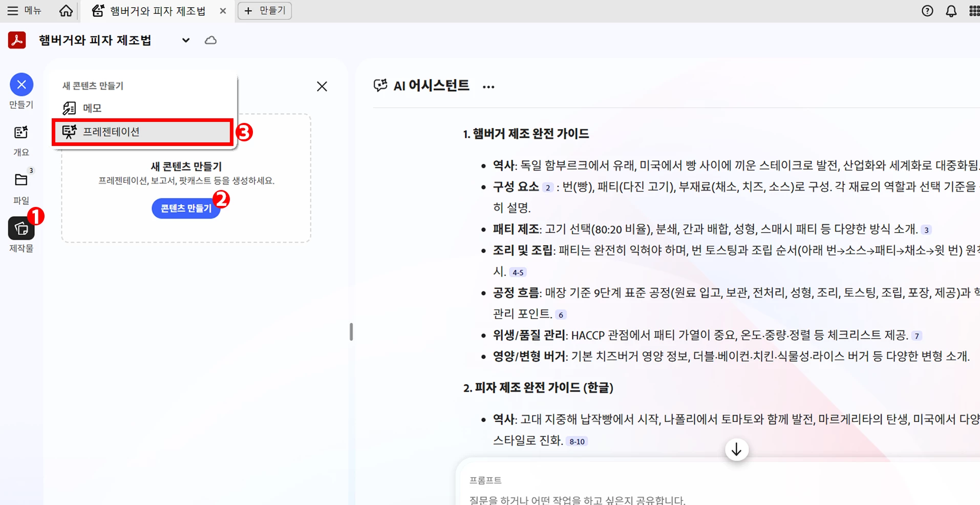Open citation 3 after 패티 제조 line
The image size is (980, 505).
click(926, 230)
